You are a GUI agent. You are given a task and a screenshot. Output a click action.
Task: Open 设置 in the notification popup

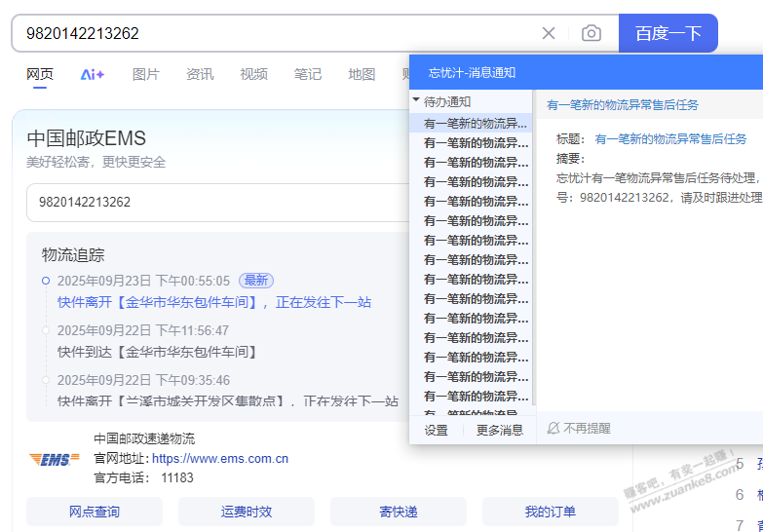(x=436, y=431)
